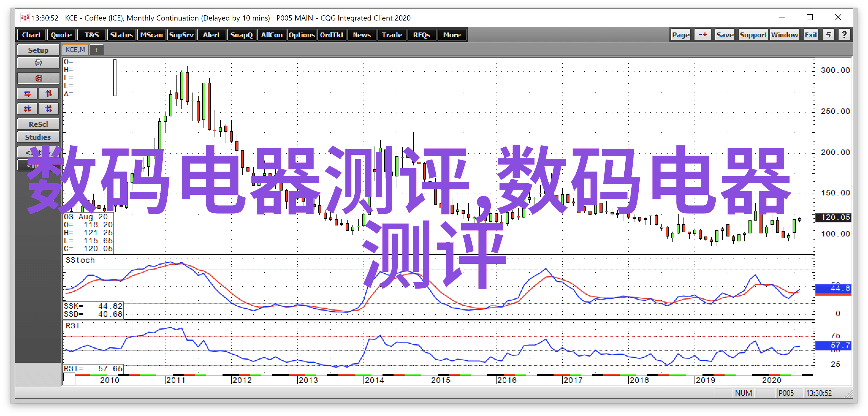Click the vertical expand arrows icon

48,93
